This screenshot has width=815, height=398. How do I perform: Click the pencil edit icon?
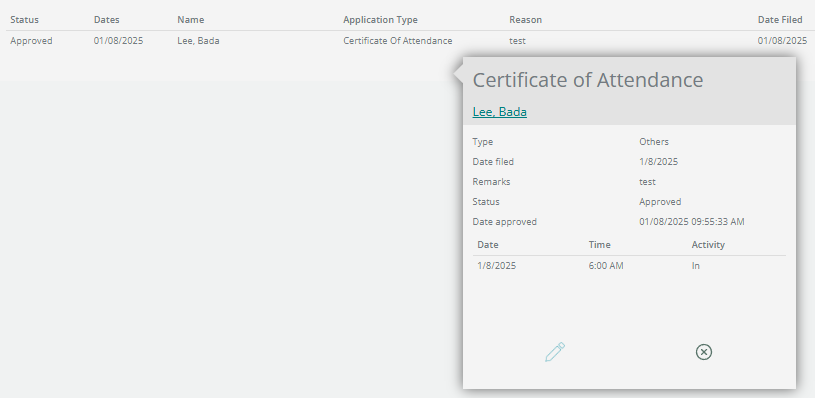tap(555, 352)
